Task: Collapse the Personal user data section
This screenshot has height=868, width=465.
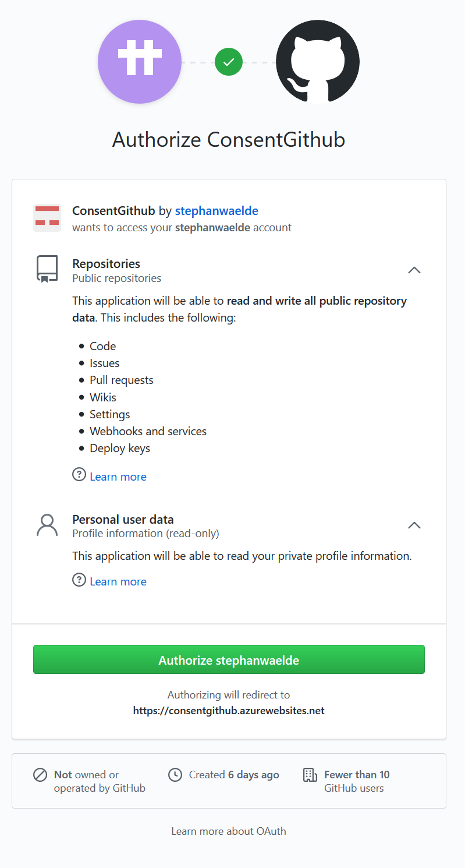Action: pos(414,525)
